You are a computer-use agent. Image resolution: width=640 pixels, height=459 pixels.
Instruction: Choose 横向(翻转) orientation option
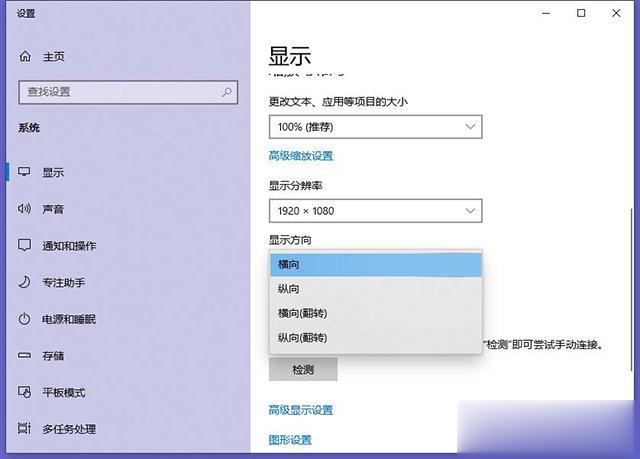tap(376, 313)
